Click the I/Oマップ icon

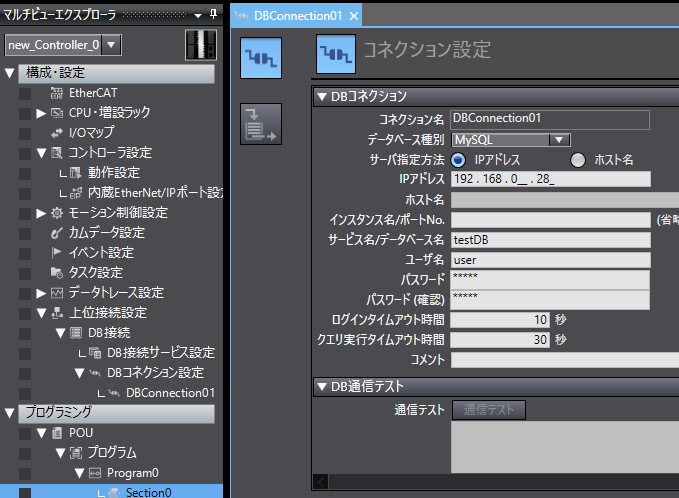pyautogui.click(x=57, y=132)
